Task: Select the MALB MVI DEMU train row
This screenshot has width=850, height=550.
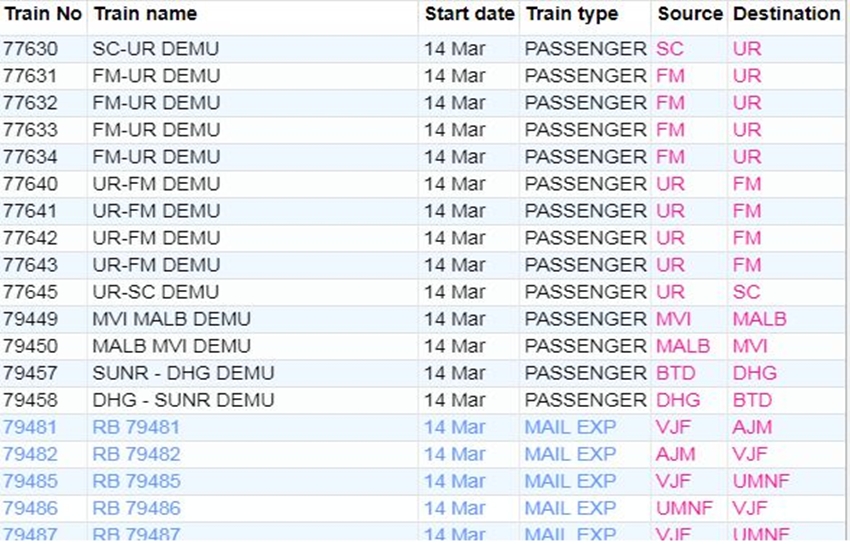Action: click(171, 346)
